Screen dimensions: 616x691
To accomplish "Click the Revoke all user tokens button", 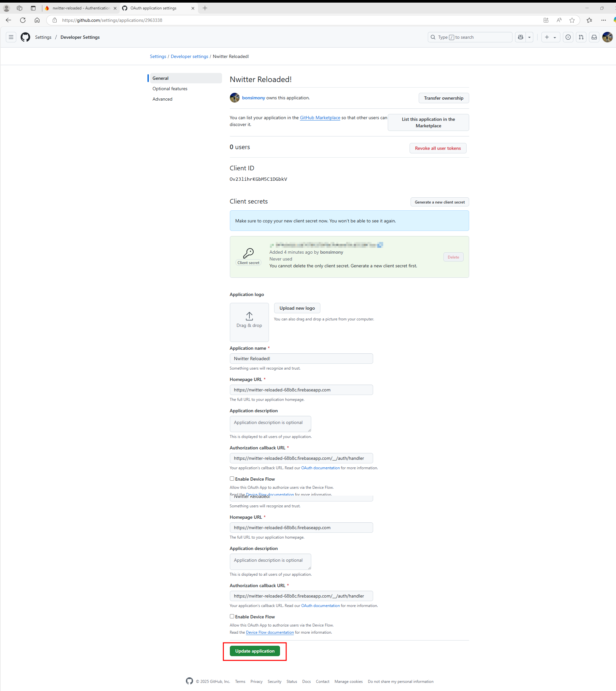I will [x=438, y=148].
